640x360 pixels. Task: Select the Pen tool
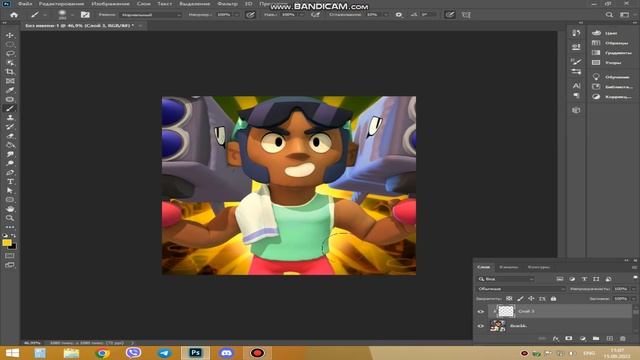point(10,172)
